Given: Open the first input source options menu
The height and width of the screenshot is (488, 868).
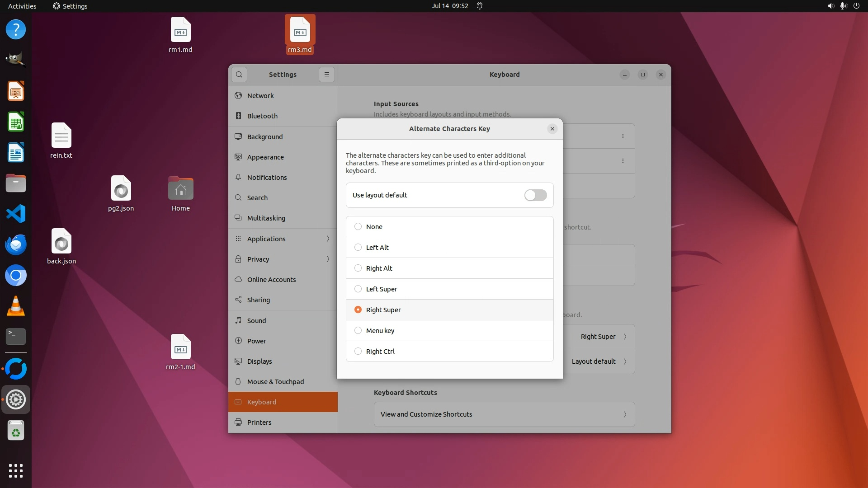Looking at the screenshot, I should (623, 136).
